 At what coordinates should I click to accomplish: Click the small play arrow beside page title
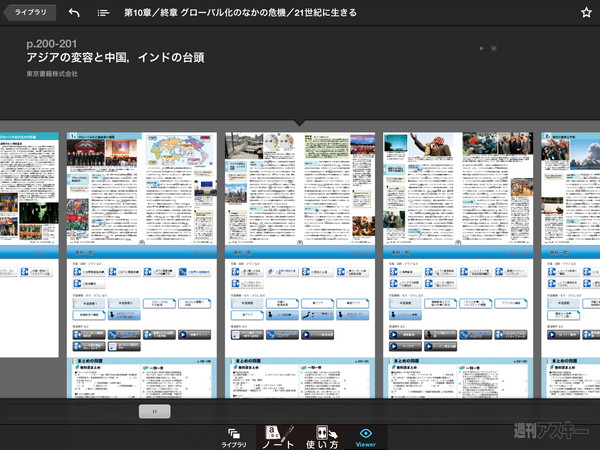click(x=482, y=47)
